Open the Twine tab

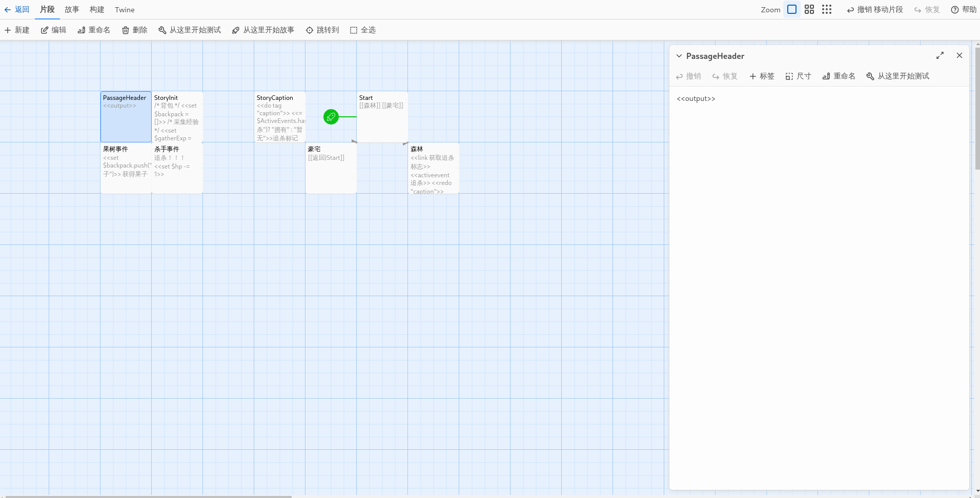[125, 9]
